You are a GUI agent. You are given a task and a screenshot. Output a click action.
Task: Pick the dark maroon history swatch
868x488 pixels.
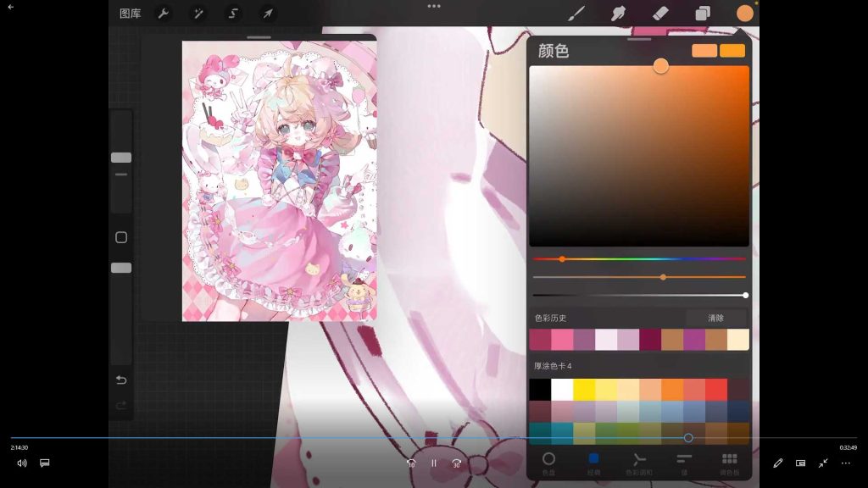[650, 340]
